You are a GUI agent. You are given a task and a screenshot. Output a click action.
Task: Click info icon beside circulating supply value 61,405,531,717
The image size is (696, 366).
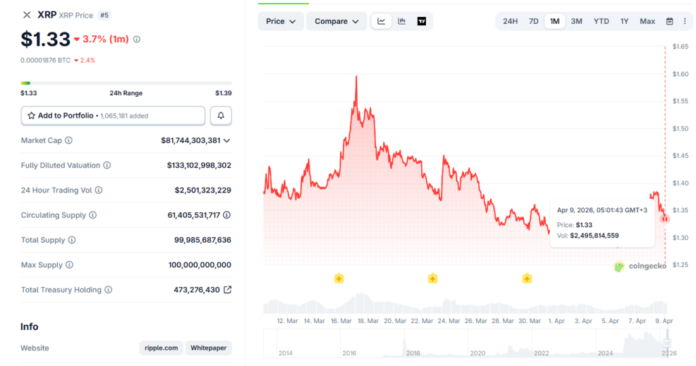[x=227, y=215]
